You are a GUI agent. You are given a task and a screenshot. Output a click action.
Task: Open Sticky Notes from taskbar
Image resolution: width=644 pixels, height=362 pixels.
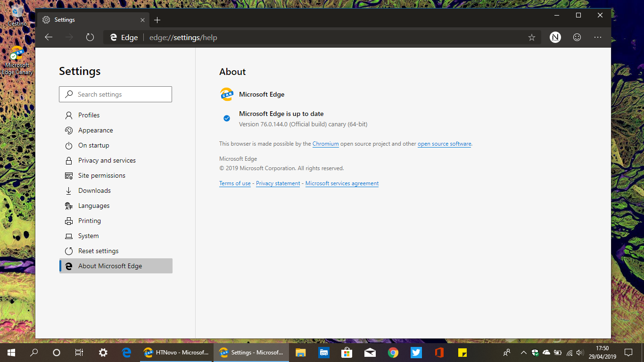[462, 352]
